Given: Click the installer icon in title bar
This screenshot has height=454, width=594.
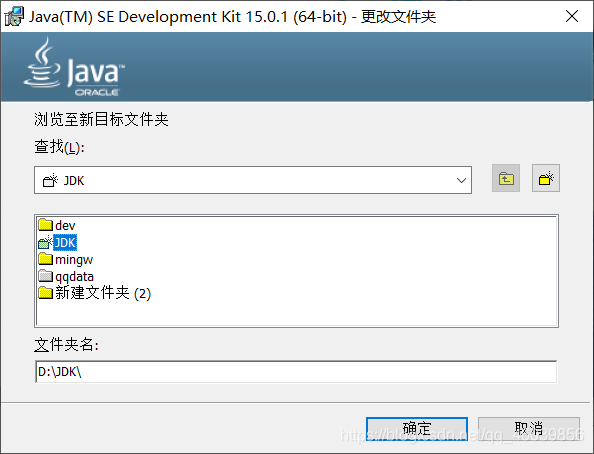Looking at the screenshot, I should click(x=13, y=17).
